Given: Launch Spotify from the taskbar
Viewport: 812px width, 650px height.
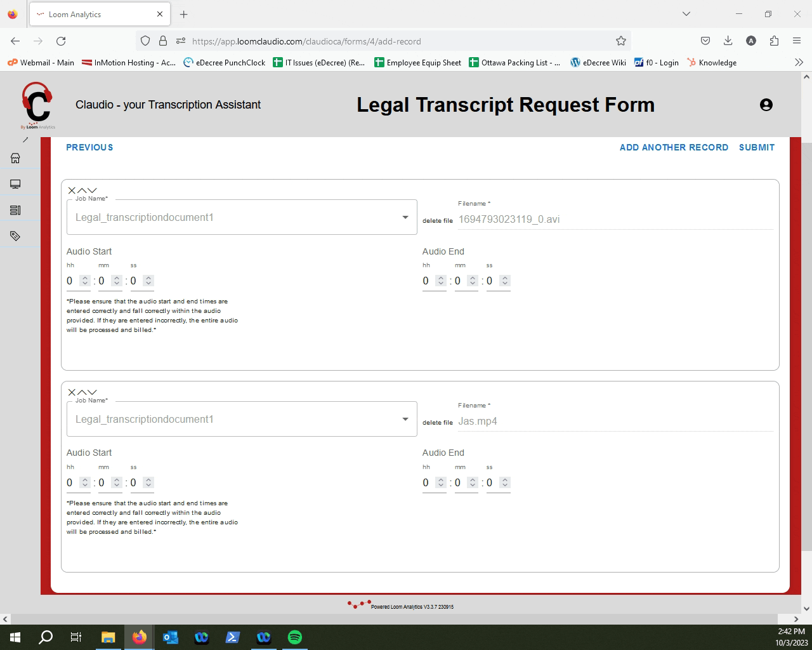Looking at the screenshot, I should (x=295, y=637).
